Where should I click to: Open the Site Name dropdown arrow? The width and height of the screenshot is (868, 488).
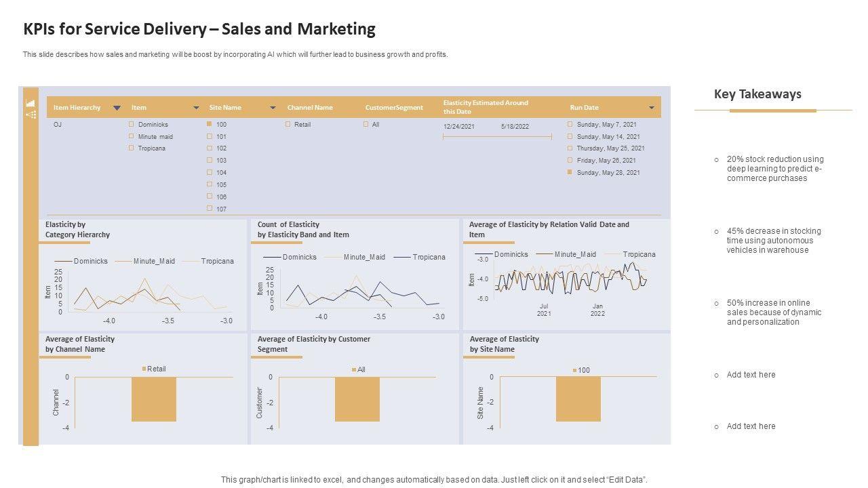click(273, 108)
